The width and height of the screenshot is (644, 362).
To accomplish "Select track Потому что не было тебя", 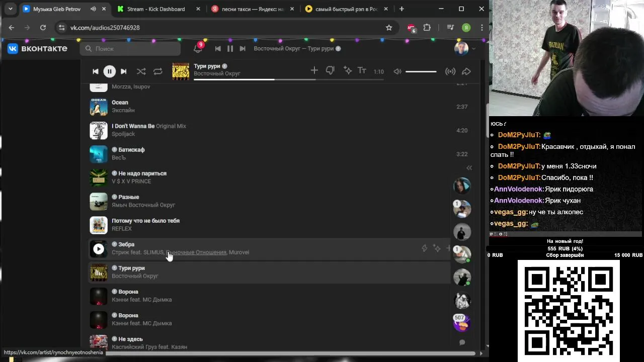I will 269,225.
